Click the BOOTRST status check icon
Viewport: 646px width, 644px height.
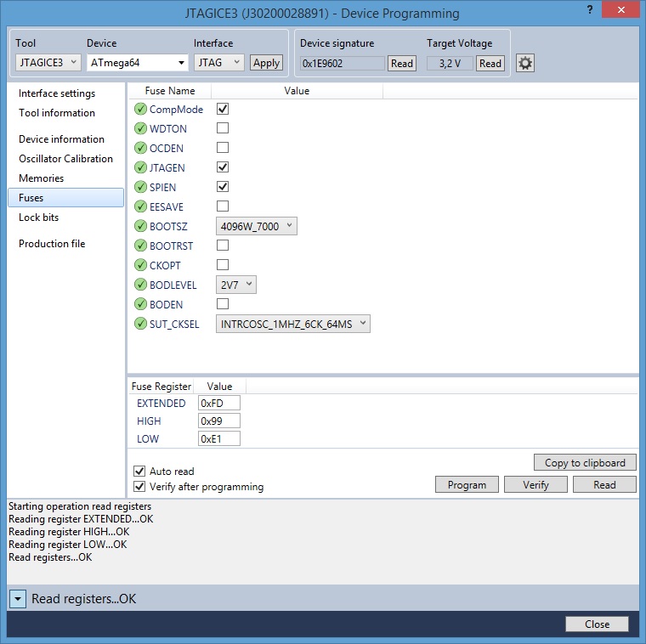(140, 246)
